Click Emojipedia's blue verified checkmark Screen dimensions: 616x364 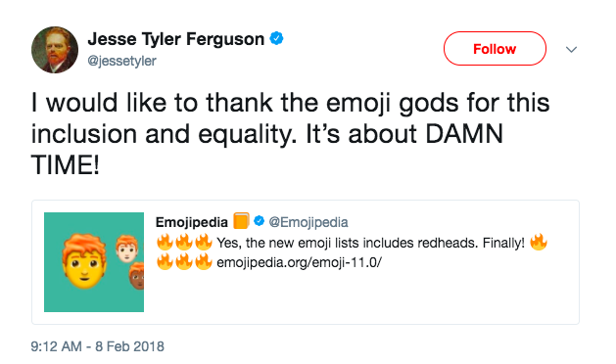[x=259, y=221]
